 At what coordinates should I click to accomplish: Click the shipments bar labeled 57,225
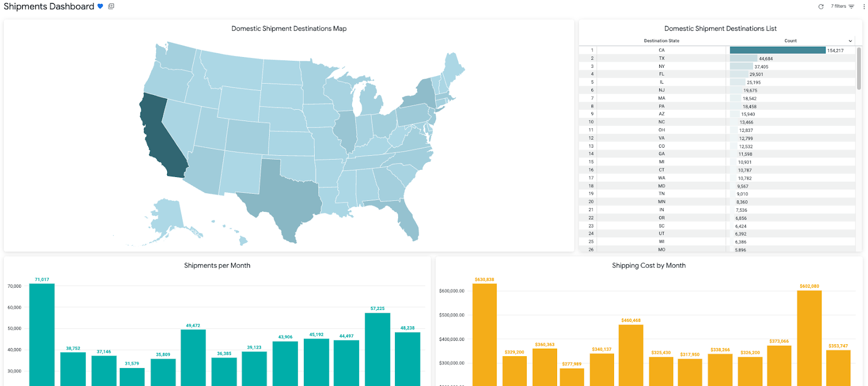378,349
